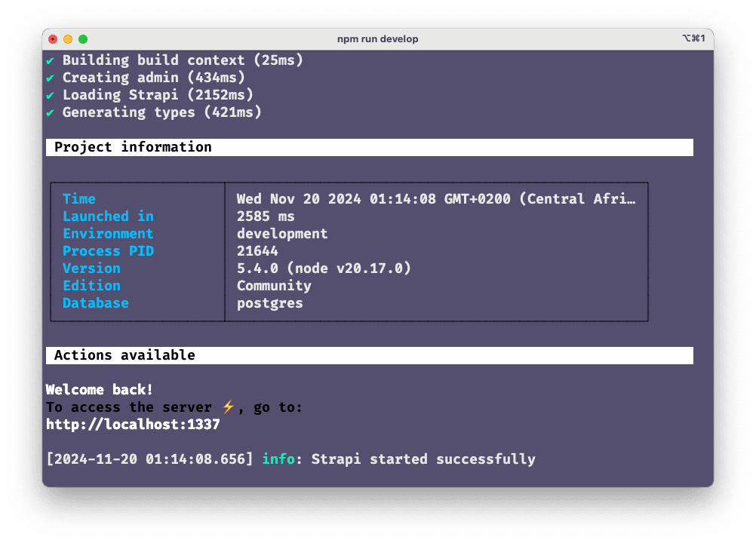Click the lightning bolt emoji

click(228, 406)
